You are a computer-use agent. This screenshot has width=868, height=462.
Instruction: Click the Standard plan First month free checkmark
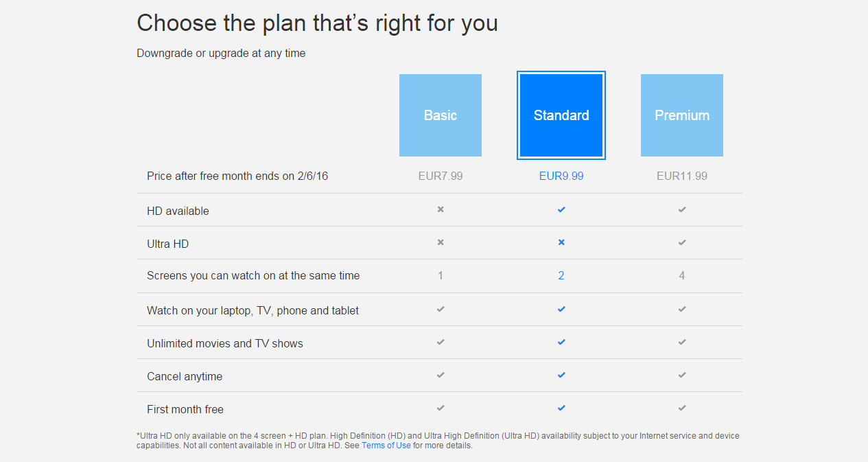(561, 408)
